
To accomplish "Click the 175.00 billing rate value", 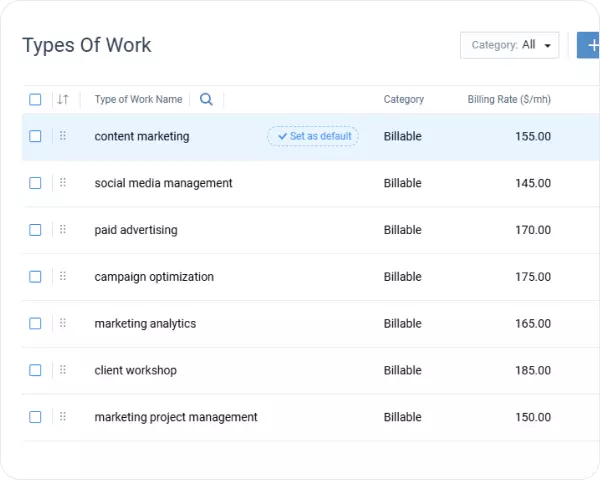I will (533, 277).
